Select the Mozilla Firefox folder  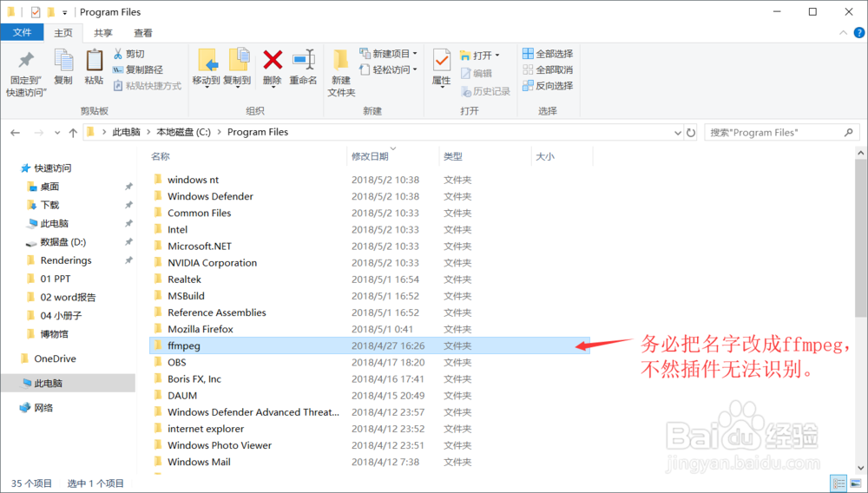[x=201, y=329]
